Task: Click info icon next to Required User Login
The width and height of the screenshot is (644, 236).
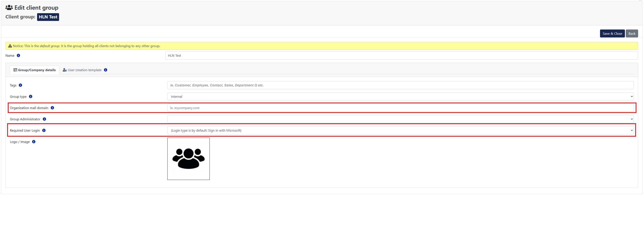Action: tap(44, 130)
